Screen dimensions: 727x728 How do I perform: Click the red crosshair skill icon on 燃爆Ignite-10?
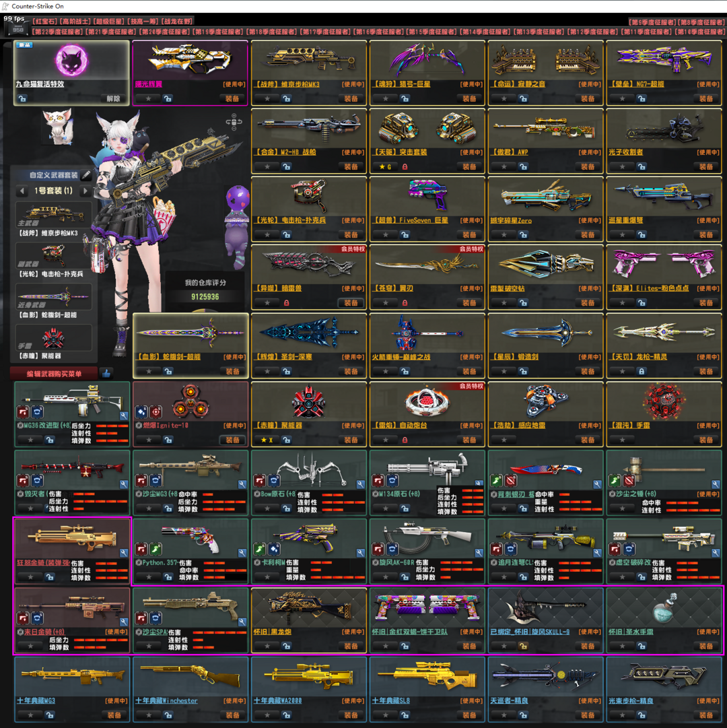click(x=156, y=412)
